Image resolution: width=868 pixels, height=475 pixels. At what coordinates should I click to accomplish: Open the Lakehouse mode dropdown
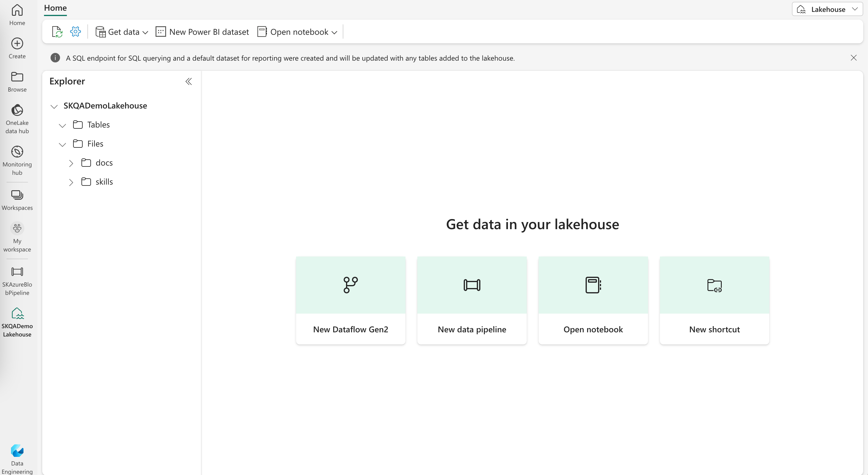827,10
